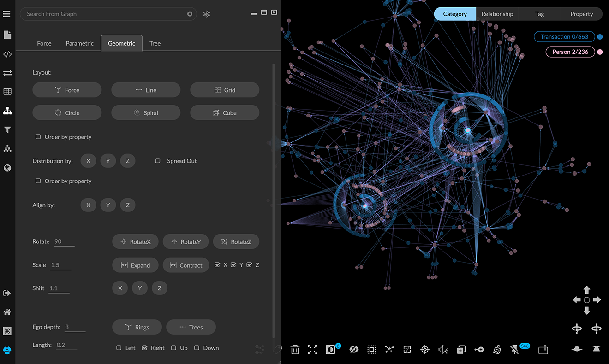Apply the Spiral layout
This screenshot has height=364, width=609.
click(x=146, y=112)
